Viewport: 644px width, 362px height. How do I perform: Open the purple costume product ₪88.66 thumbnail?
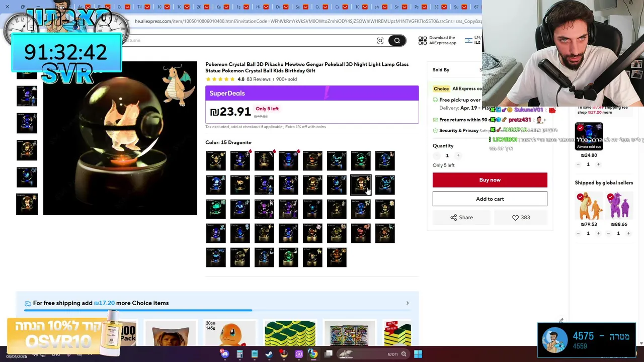click(x=619, y=205)
